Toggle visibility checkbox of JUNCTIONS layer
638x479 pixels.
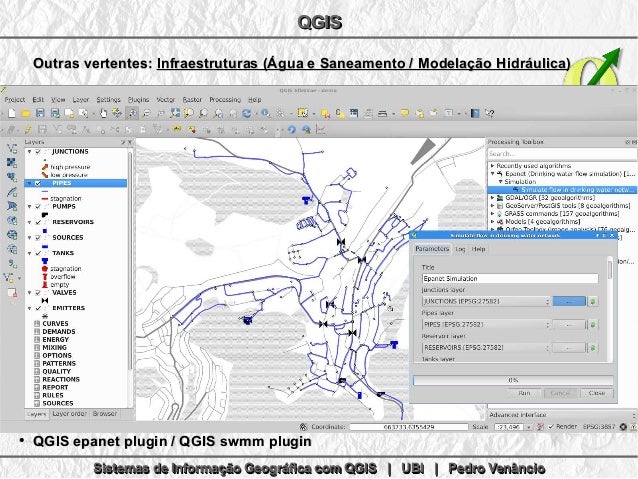click(x=37, y=152)
